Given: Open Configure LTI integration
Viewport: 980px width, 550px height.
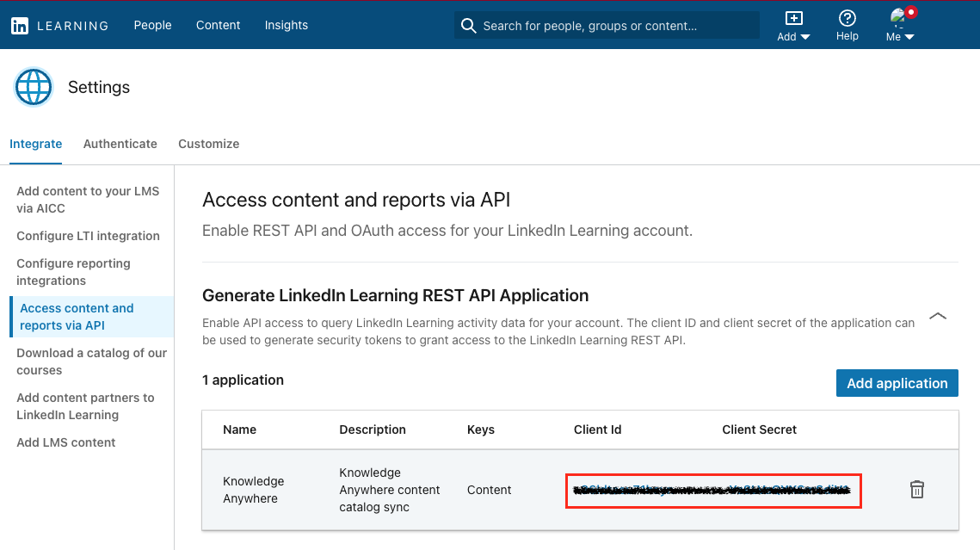Looking at the screenshot, I should click(88, 236).
